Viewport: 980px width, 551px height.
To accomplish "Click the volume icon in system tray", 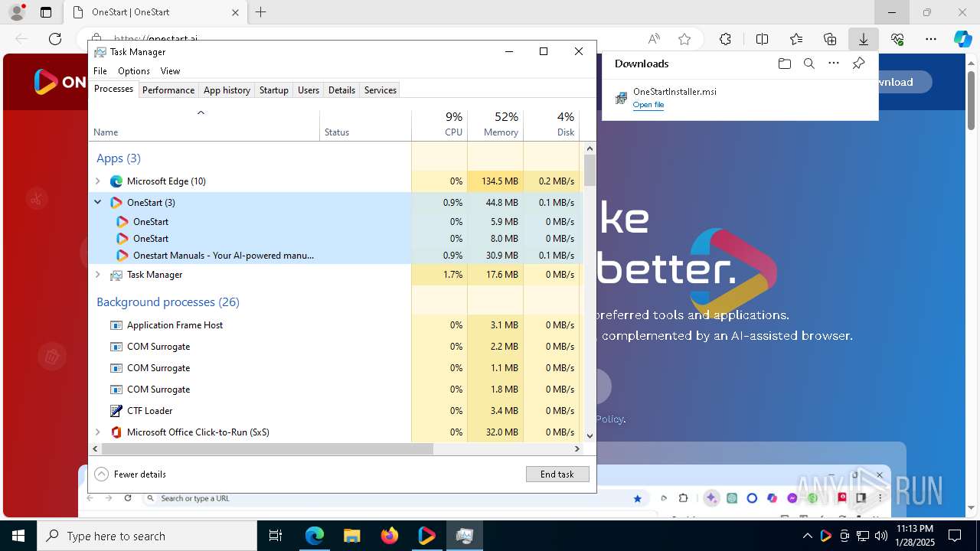I will pos(880,536).
